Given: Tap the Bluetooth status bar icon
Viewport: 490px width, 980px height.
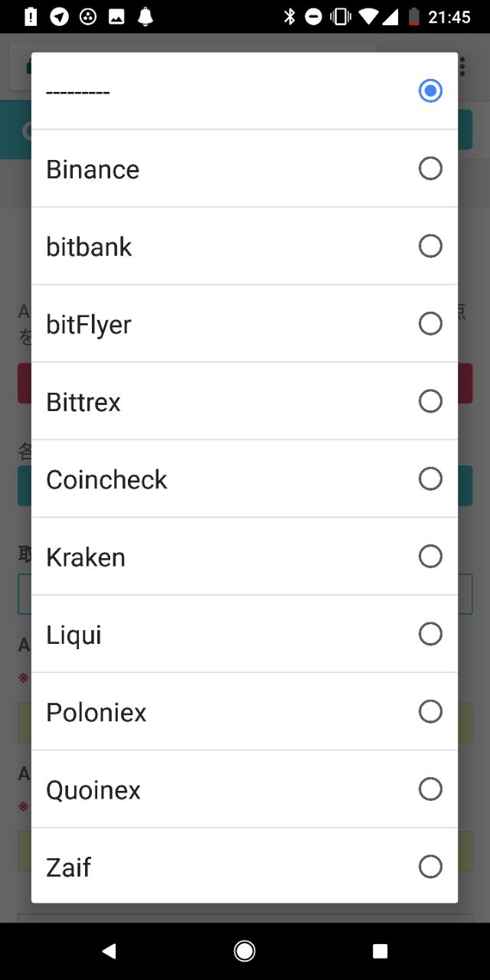Looking at the screenshot, I should pos(289,17).
